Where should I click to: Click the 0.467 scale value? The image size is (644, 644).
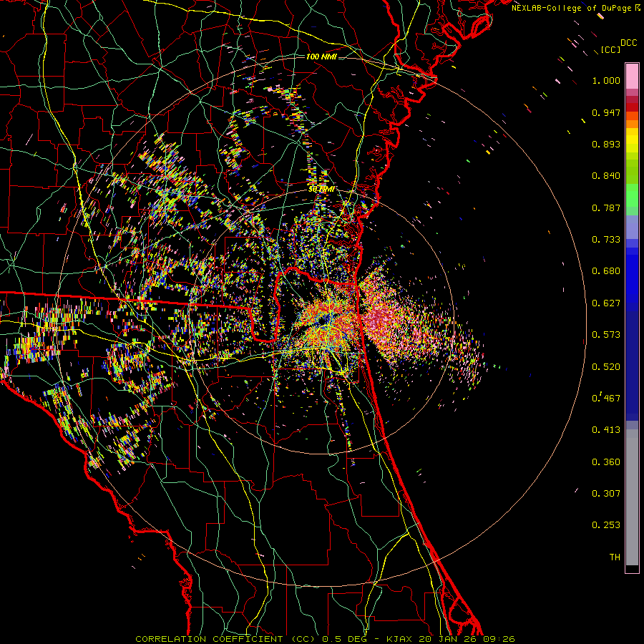pyautogui.click(x=606, y=398)
